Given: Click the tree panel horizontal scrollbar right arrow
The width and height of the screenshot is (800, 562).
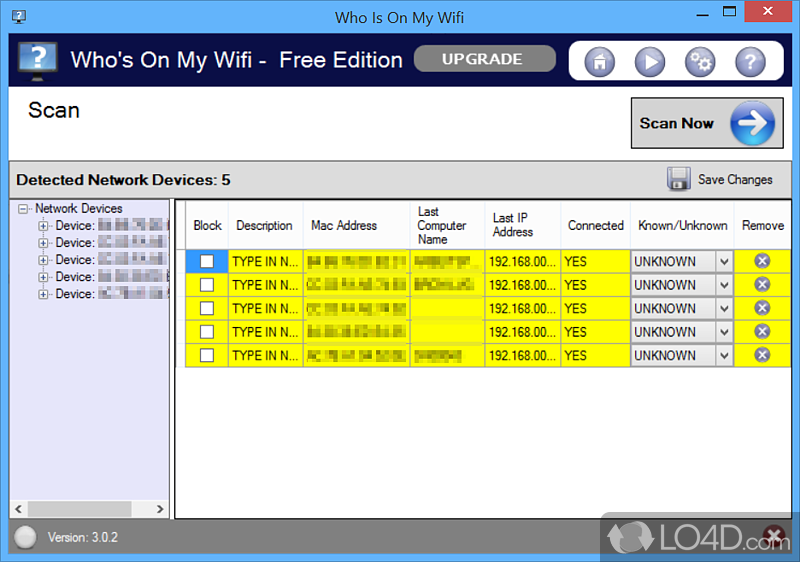Looking at the screenshot, I should coord(160,509).
